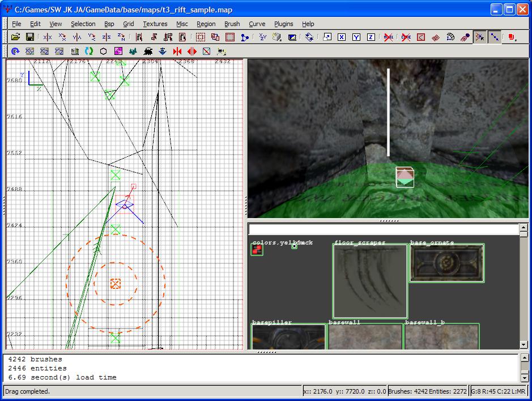The width and height of the screenshot is (532, 401).
Task: Click Select Inside toolbar icon
Action: point(182,37)
